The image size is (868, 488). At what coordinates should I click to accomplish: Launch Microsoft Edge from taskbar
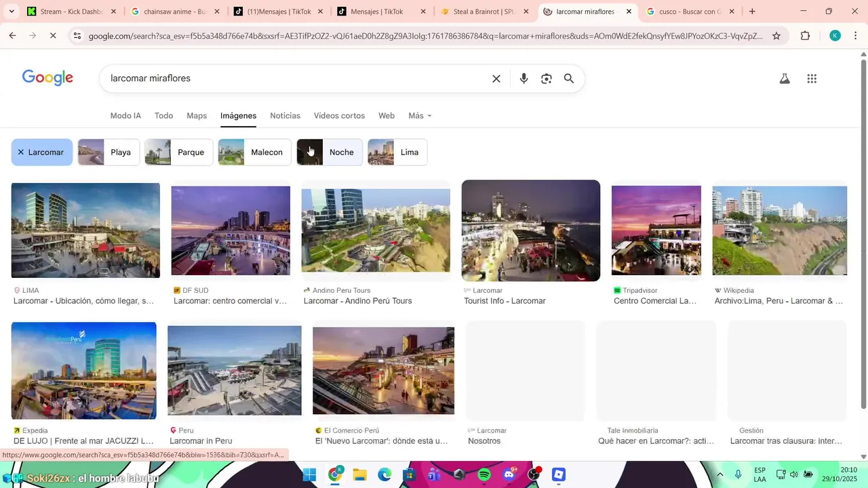(x=384, y=474)
